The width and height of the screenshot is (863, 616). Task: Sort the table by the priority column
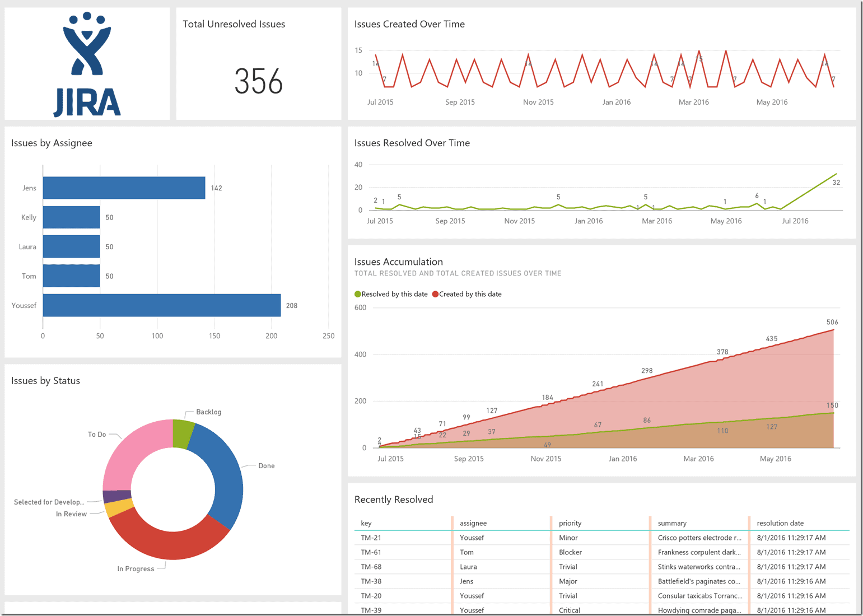[570, 522]
